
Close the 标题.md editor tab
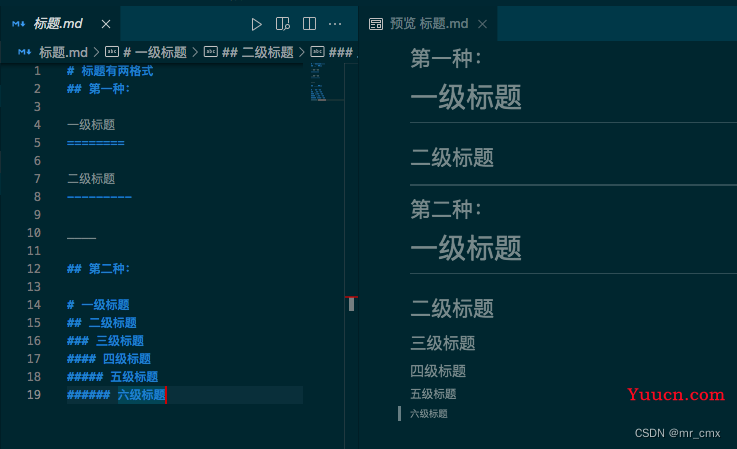[x=106, y=23]
